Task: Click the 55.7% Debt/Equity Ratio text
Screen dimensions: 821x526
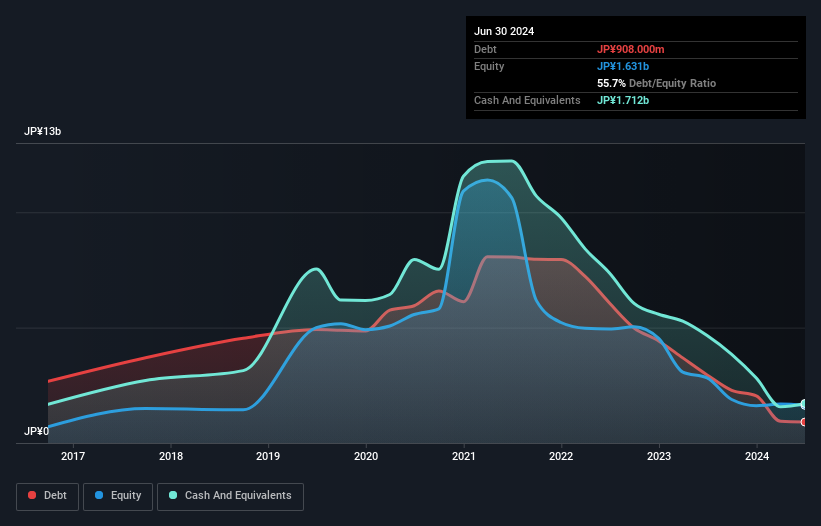Action: [656, 83]
